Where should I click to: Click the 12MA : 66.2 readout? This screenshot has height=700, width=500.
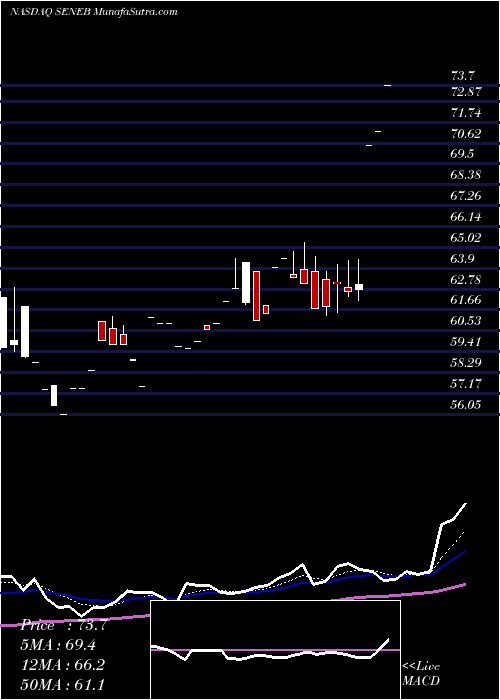coord(62,664)
